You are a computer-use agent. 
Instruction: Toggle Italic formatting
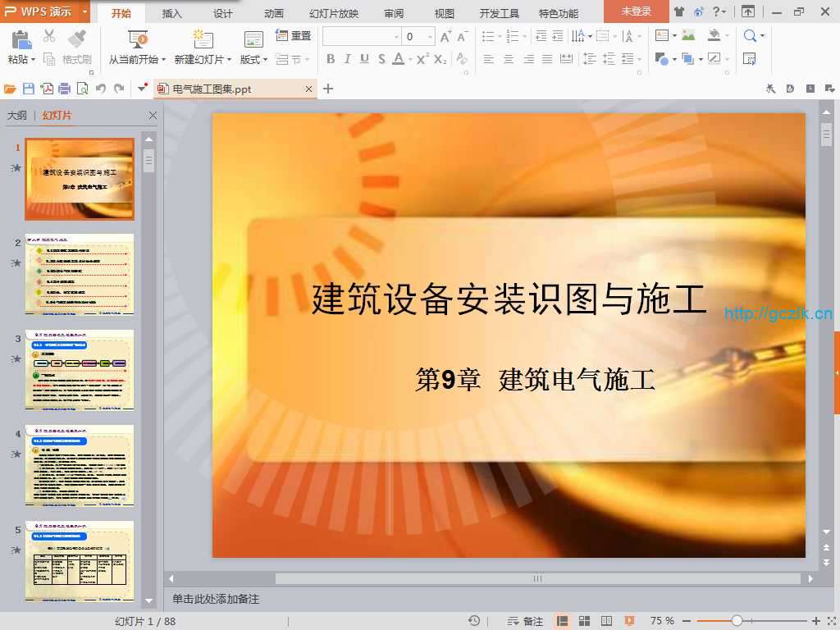tap(347, 59)
